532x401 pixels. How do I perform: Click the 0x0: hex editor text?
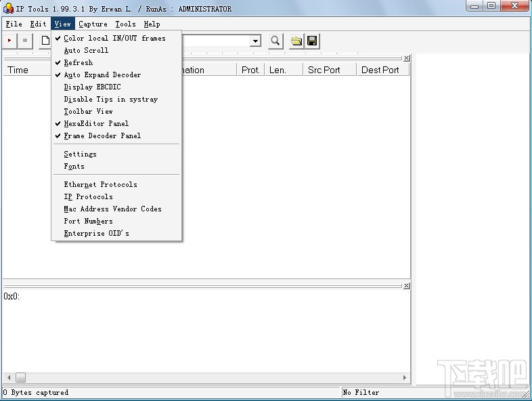[x=12, y=297]
